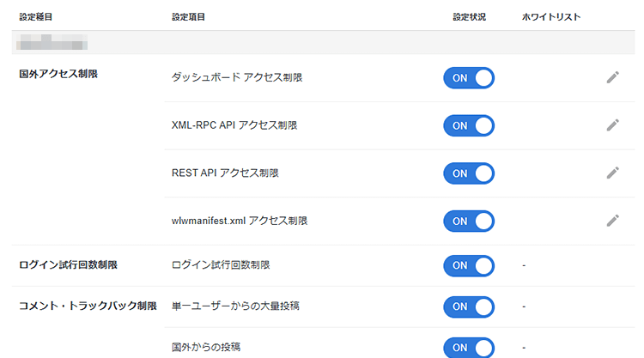Image resolution: width=644 pixels, height=358 pixels.
Task: Edit whitelist for ダッシュボード アクセス制限
Action: (612, 77)
